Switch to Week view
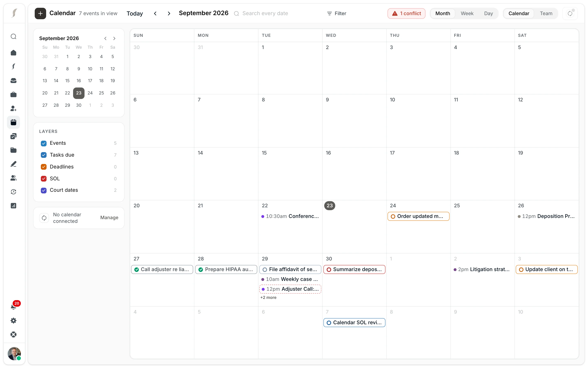Viewport: 588px width, 368px height. click(467, 13)
